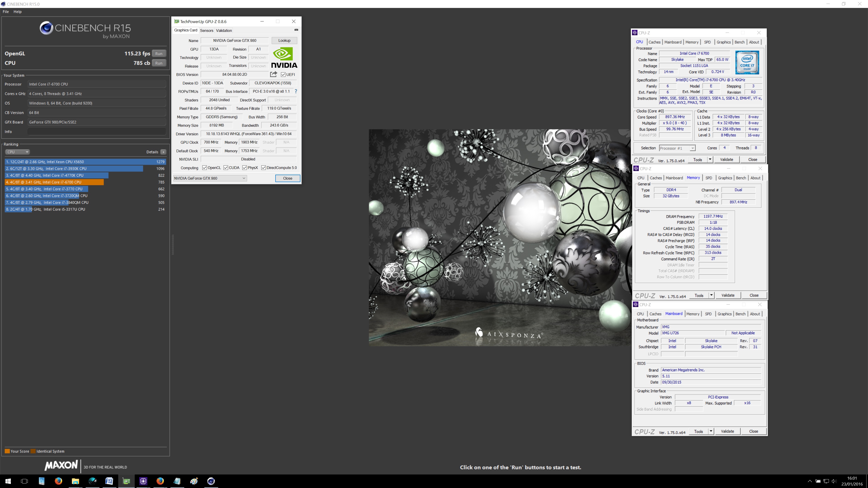
Task: Click the NVIDIA logo in GPU-Z
Action: coord(284,58)
